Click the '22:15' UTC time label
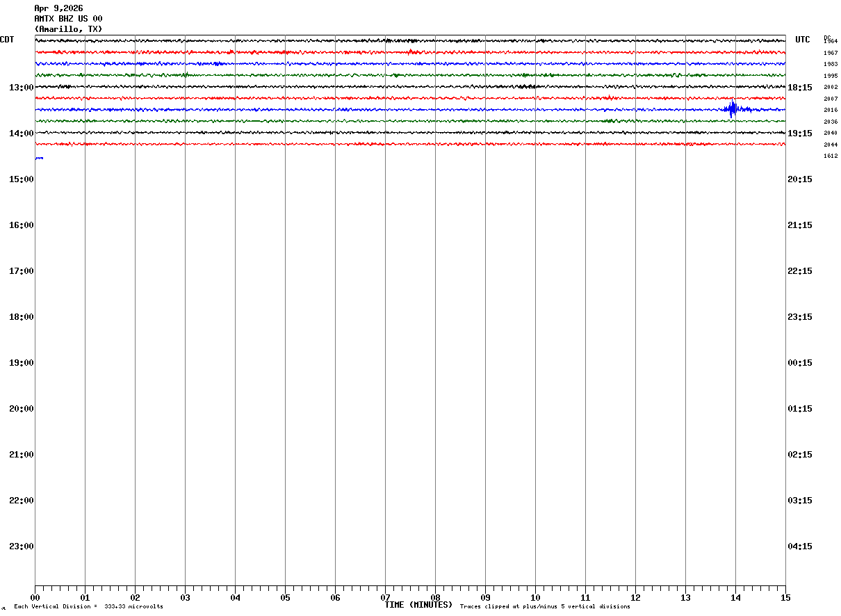 tap(800, 271)
